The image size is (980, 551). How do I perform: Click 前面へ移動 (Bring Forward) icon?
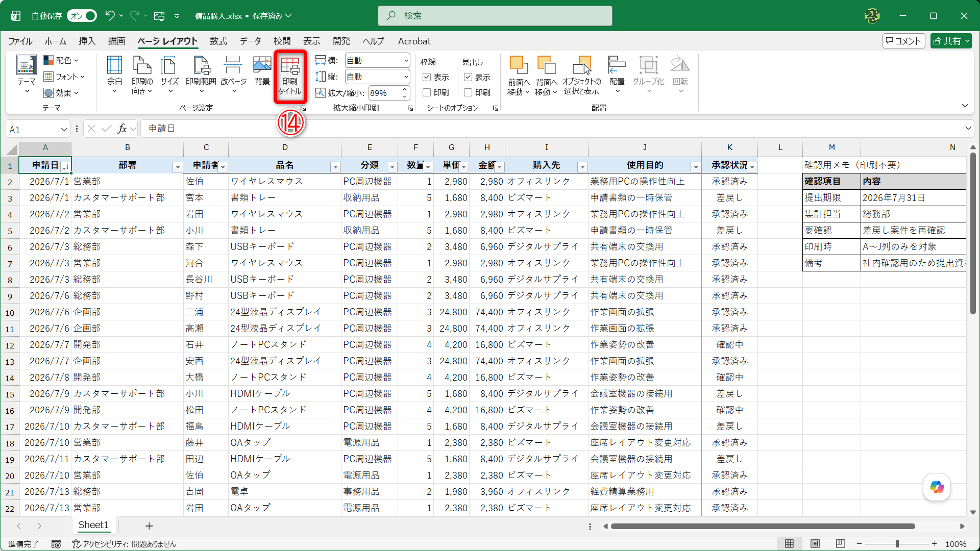pyautogui.click(x=519, y=76)
